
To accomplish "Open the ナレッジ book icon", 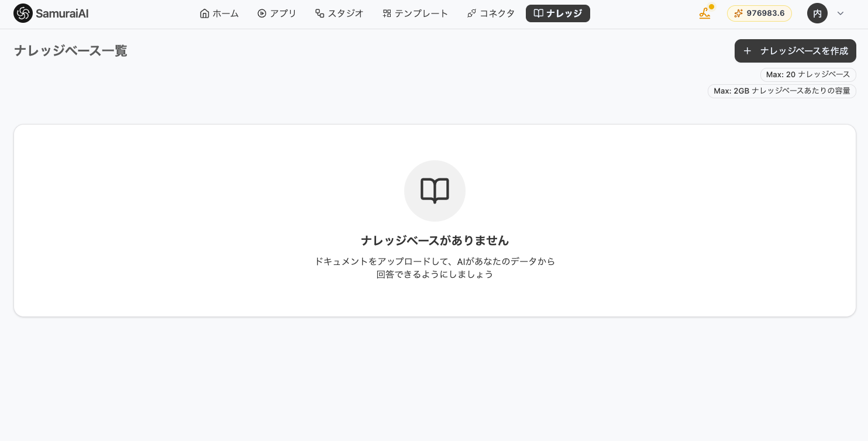I will click(539, 13).
